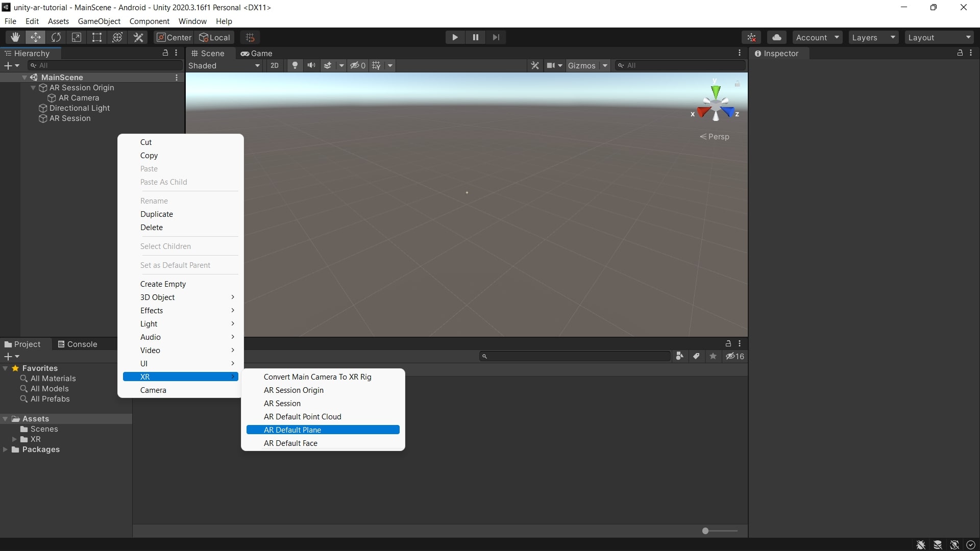The height and width of the screenshot is (551, 980).
Task: Expand the XR assets folder
Action: (14, 439)
